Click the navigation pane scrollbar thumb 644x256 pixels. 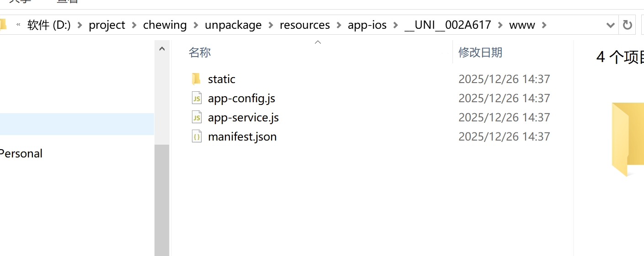(x=162, y=200)
